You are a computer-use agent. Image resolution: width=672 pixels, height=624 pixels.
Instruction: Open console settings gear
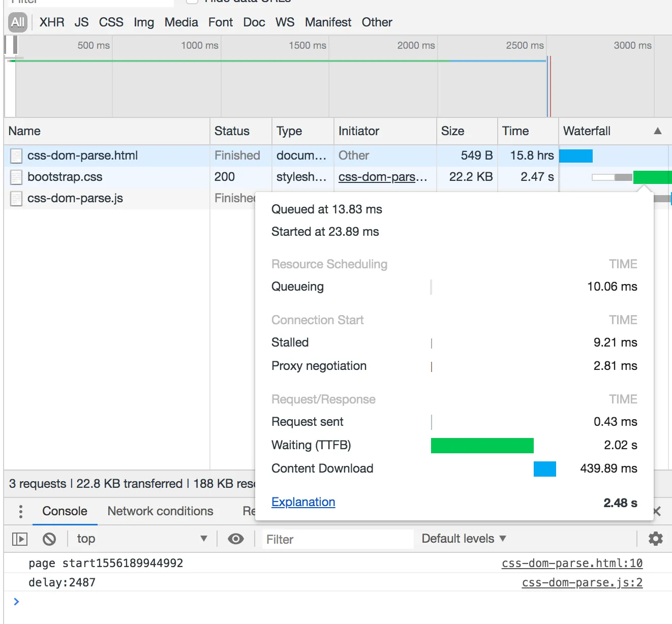(x=656, y=539)
